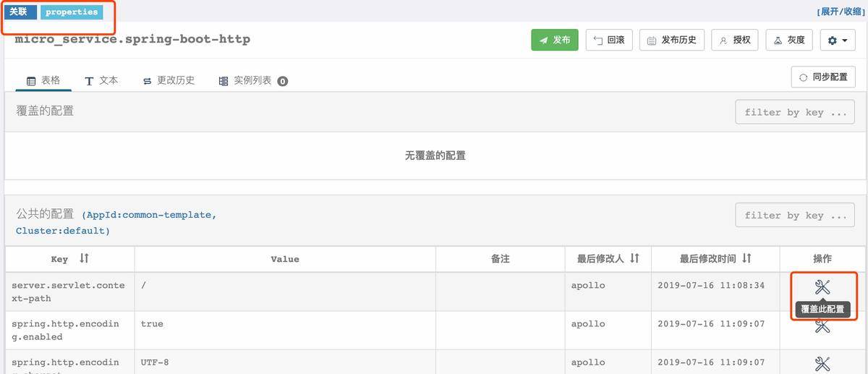
Task: Click the 灰度 grayscale release button
Action: 789,40
